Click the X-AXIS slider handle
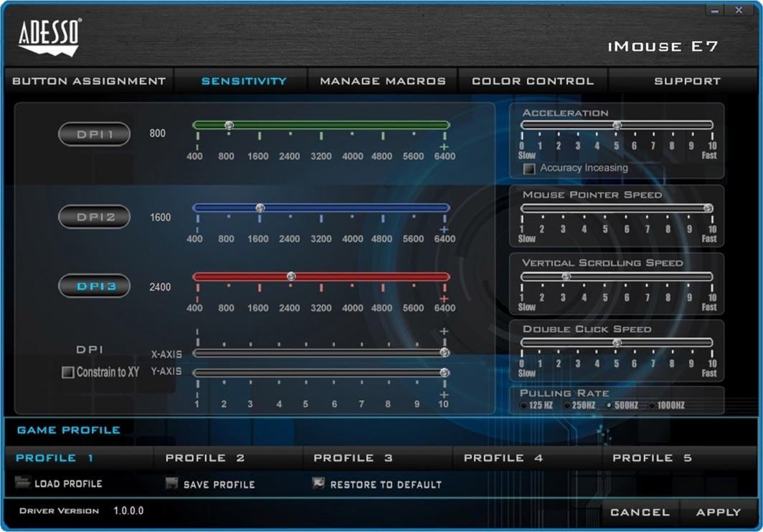 445,352
